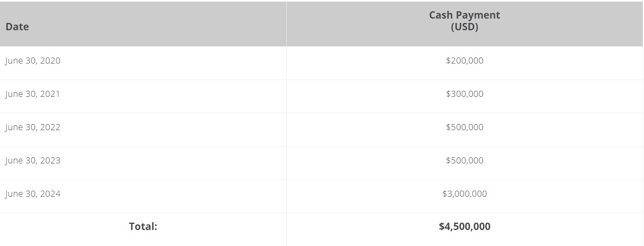This screenshot has width=644, height=246.
Task: Click the $3,000,000 payment value
Action: click(465, 194)
